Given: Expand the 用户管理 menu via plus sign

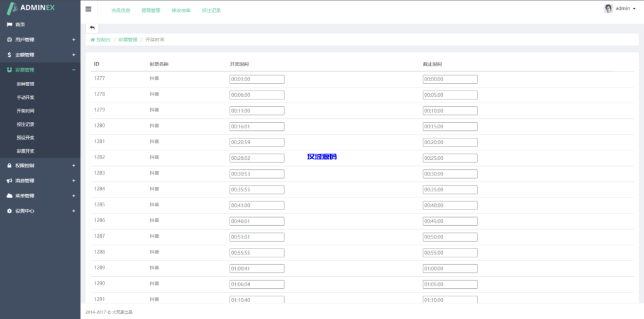Looking at the screenshot, I should pos(74,40).
